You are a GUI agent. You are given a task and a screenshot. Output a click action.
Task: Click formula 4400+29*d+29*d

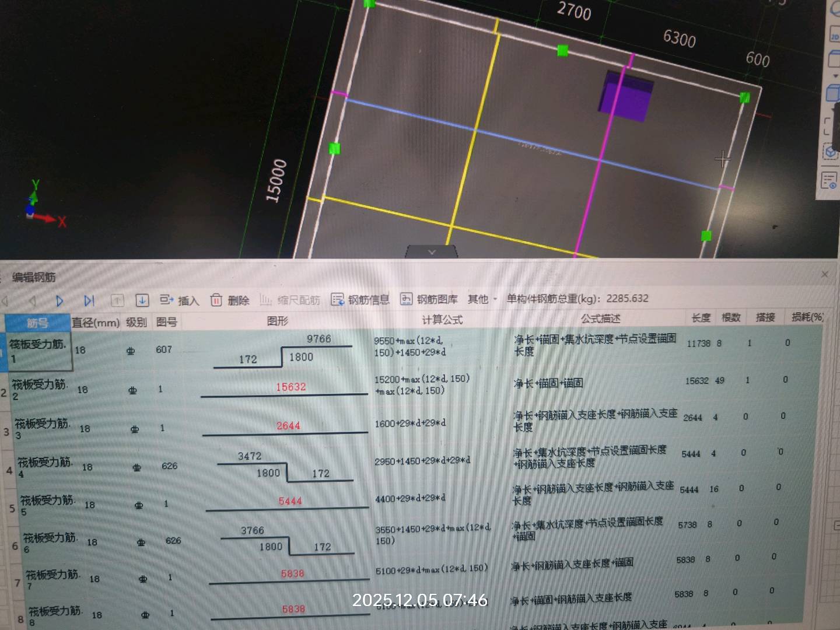(x=410, y=498)
